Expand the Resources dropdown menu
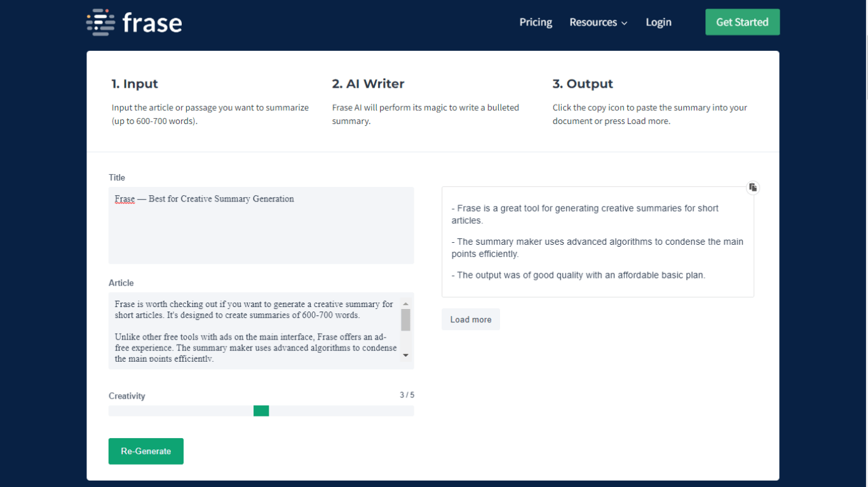 click(x=599, y=22)
